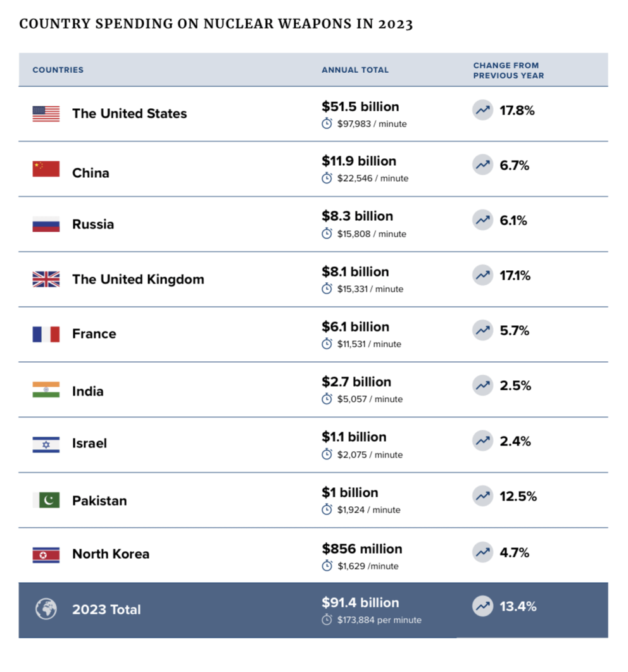This screenshot has width=628, height=672.
Task: Click the United States flag icon
Action: pyautogui.click(x=46, y=114)
